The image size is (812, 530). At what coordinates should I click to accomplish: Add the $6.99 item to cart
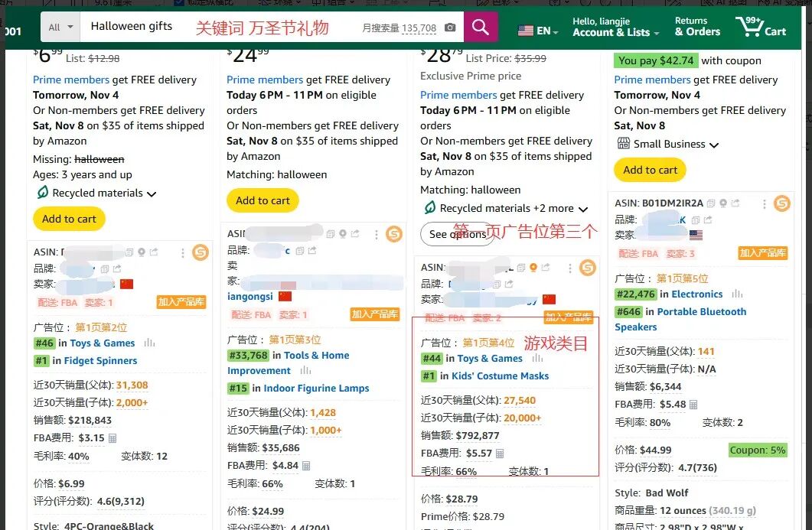pos(69,219)
